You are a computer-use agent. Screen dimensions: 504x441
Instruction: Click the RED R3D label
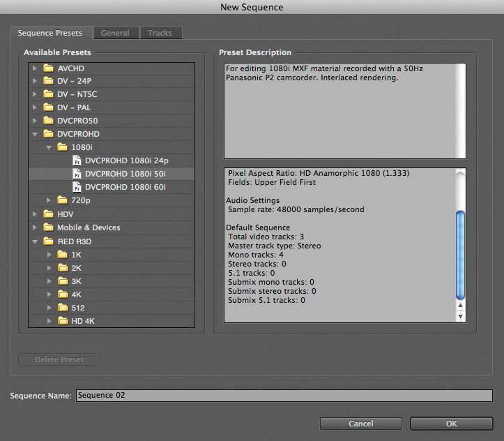[75, 241]
